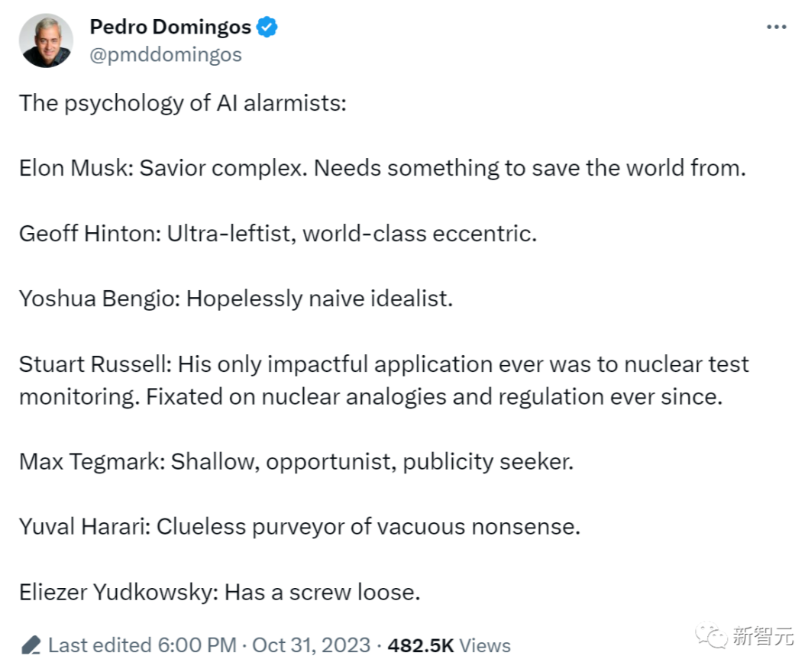Click the Elon Musk savior complex line
808x672 pixels.
382,167
